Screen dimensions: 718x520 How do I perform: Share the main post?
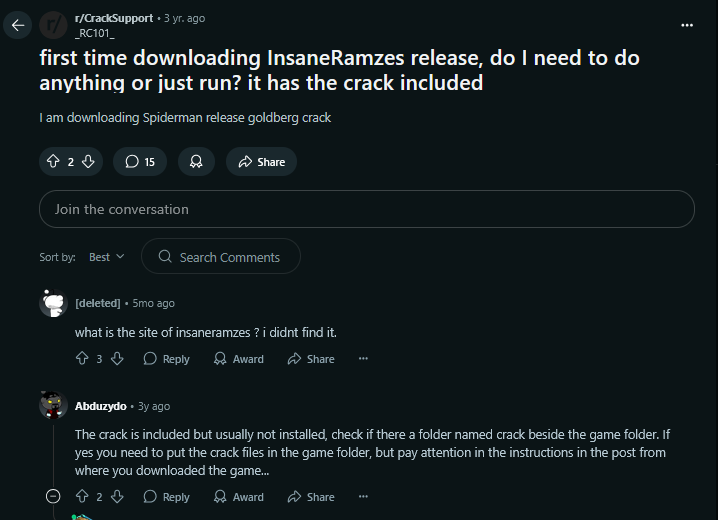point(261,162)
